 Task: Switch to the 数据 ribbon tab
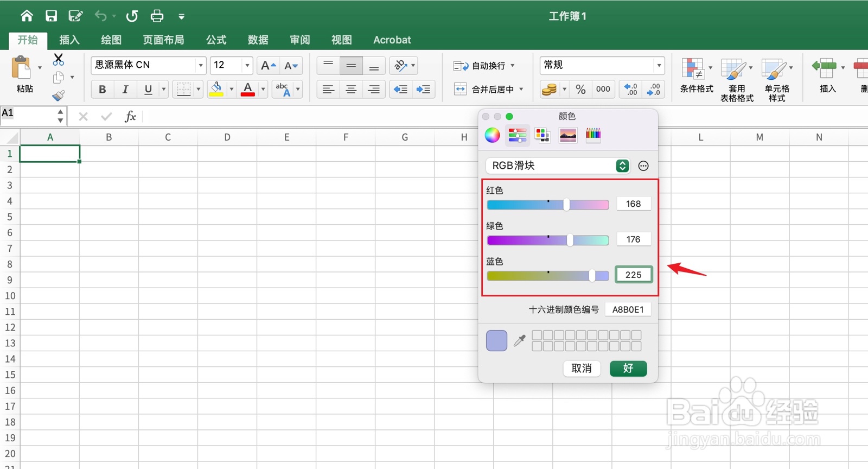click(x=258, y=40)
